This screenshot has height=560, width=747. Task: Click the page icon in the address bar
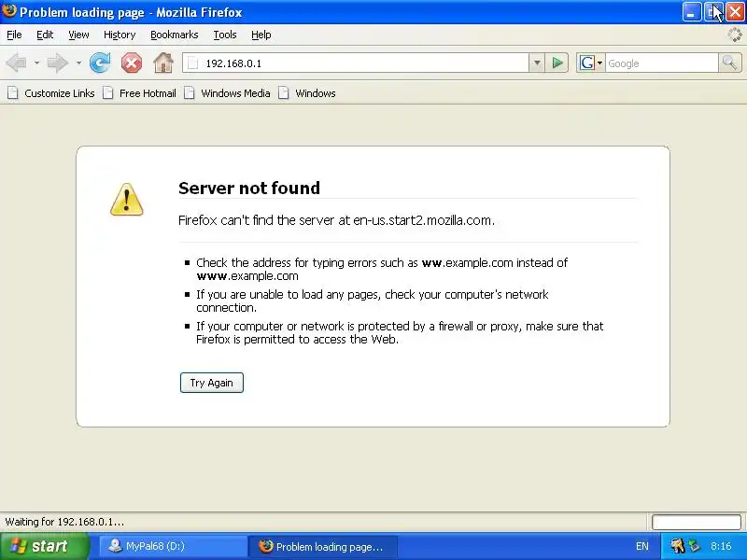(192, 63)
